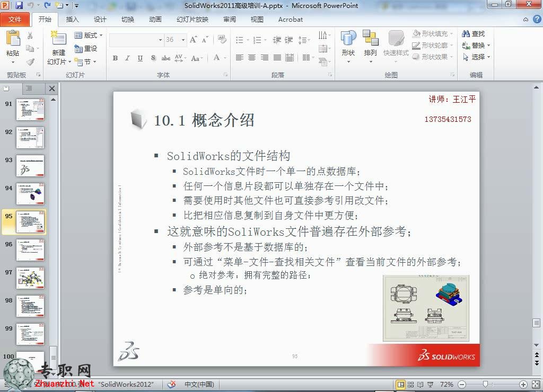Open the bullets list dropdown arrow
543x392 pixels.
pyautogui.click(x=248, y=40)
